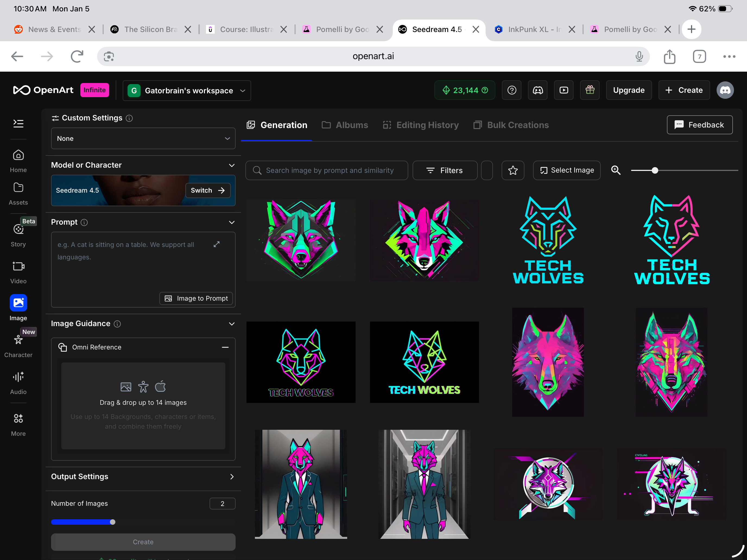Viewport: 747px width, 560px height.
Task: Click the Switch model button
Action: (208, 190)
